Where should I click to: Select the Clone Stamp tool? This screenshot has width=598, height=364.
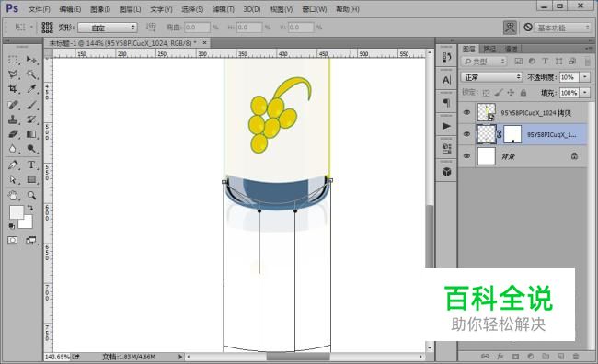tap(13, 119)
